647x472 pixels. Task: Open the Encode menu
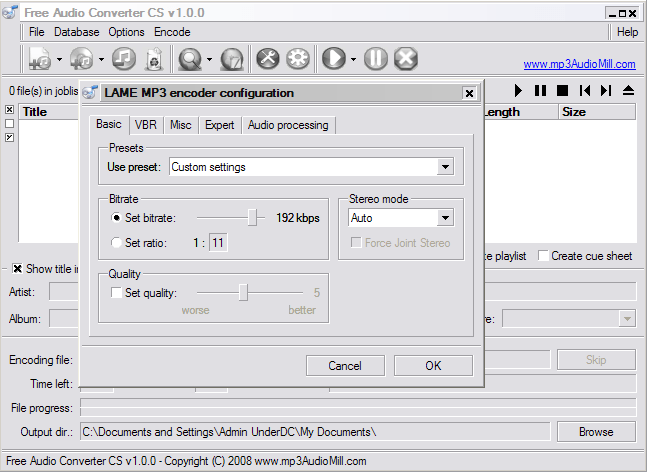172,32
